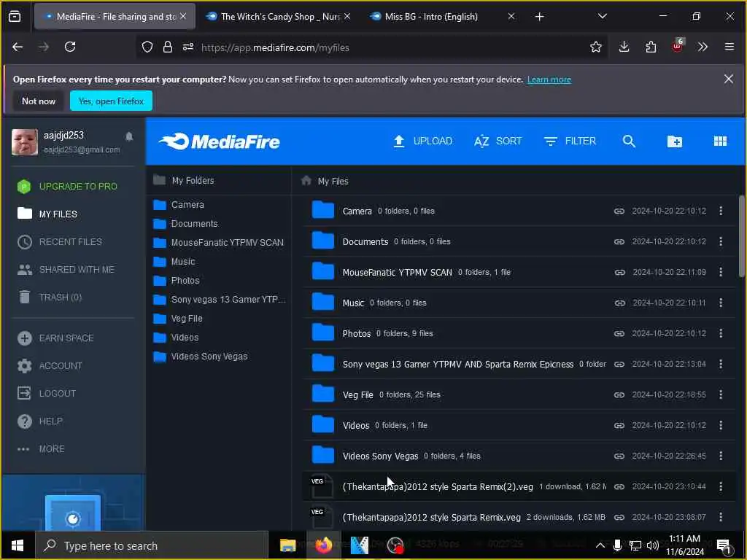The width and height of the screenshot is (747, 560).
Task: Copy share link for Music folder
Action: pyautogui.click(x=619, y=303)
